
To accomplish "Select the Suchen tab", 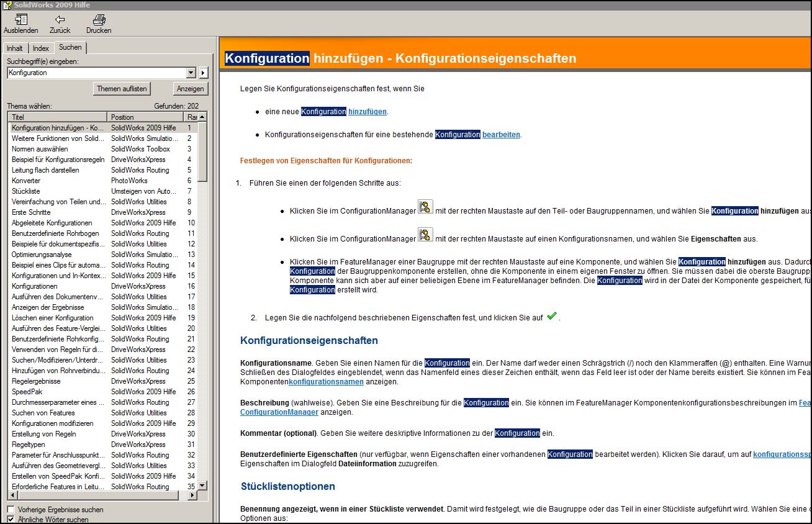I will point(70,47).
